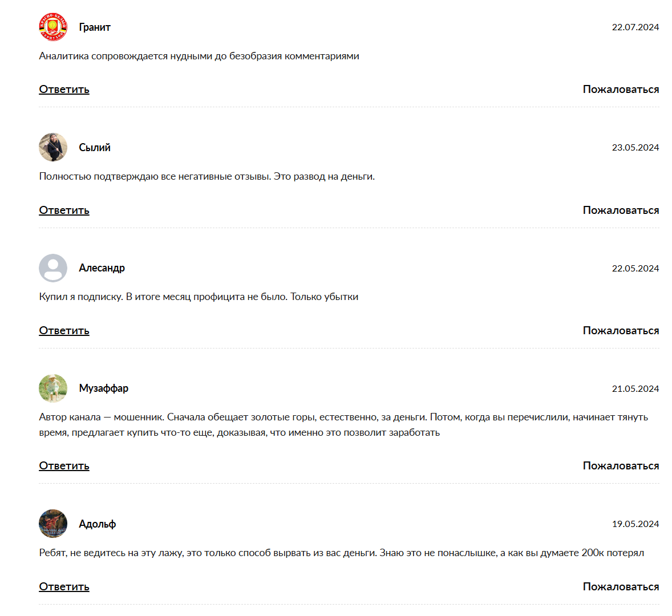Click Гранит's red emblem avatar

(x=53, y=27)
